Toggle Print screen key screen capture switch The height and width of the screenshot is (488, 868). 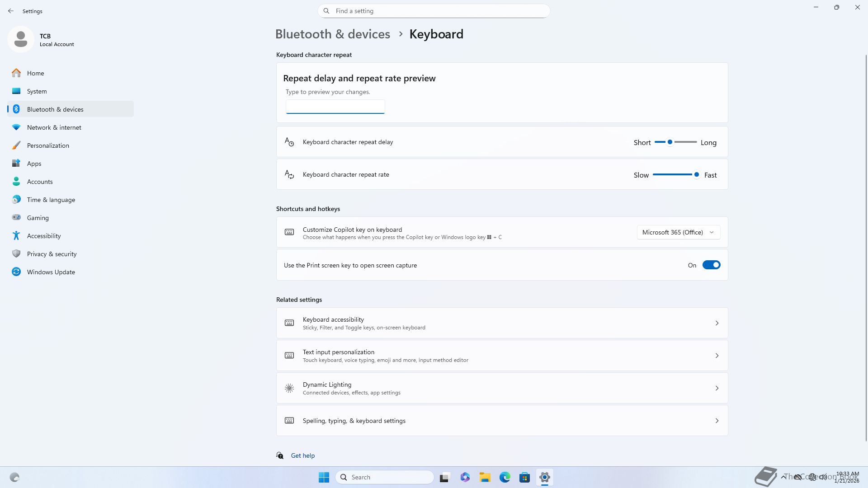pyautogui.click(x=711, y=265)
